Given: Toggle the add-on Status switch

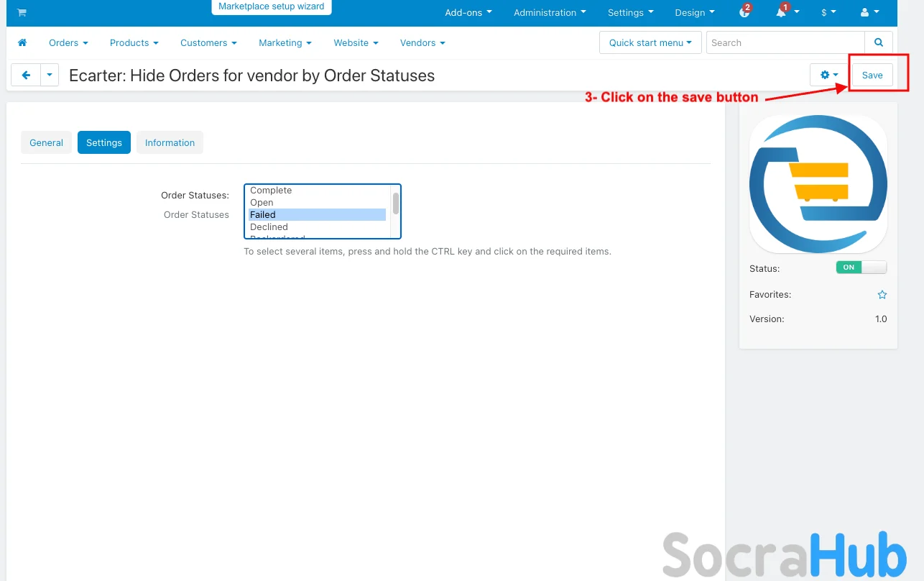Looking at the screenshot, I should pyautogui.click(x=861, y=267).
